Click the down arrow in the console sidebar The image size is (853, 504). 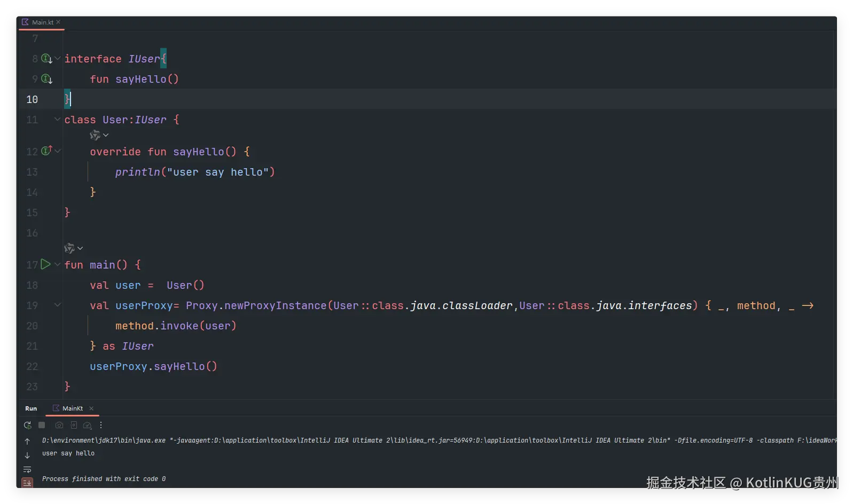tap(27, 455)
